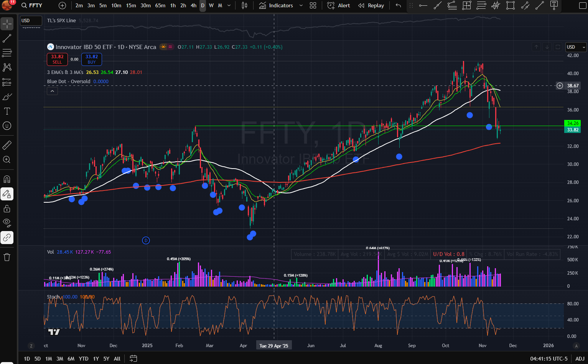
Task: Click the TL's SPX Line indicator label
Action: [61, 21]
